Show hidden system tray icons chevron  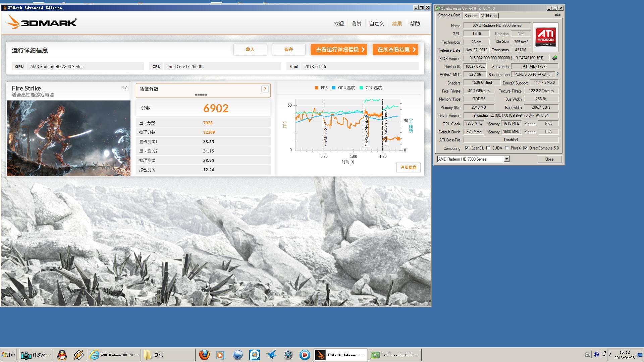pos(610,354)
